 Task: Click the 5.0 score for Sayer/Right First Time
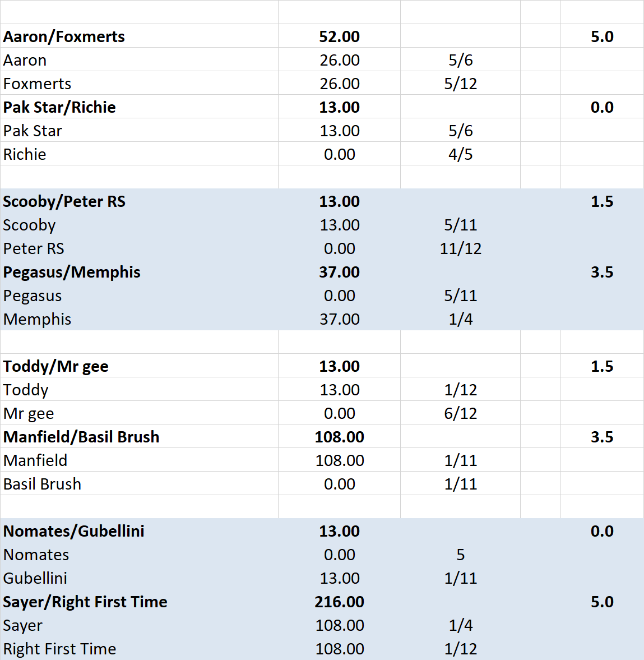point(602,602)
